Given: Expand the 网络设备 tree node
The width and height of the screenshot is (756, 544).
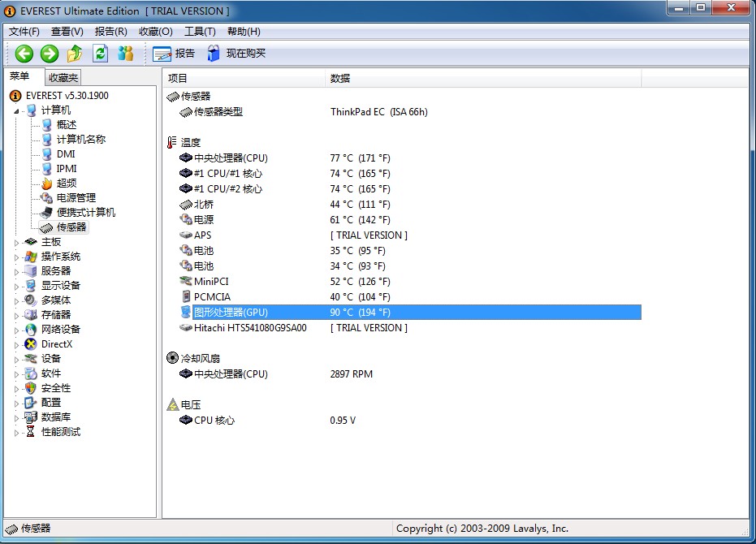Looking at the screenshot, I should click(16, 330).
